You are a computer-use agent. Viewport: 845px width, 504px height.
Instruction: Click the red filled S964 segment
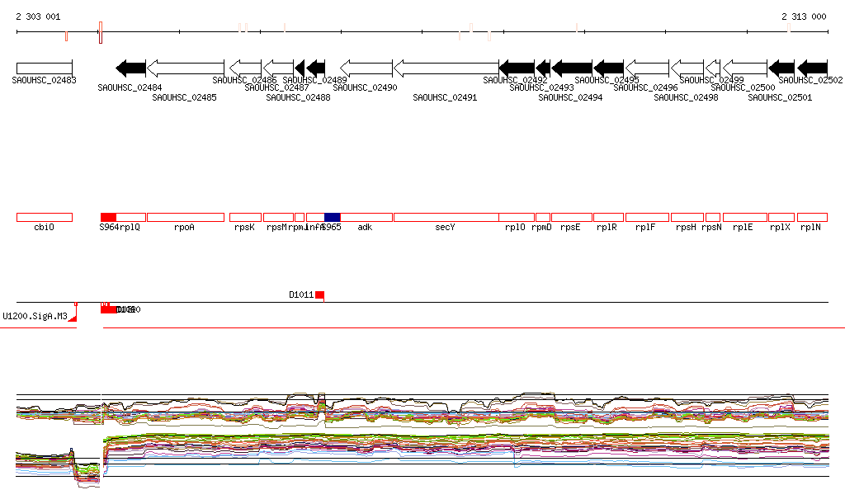[108, 217]
